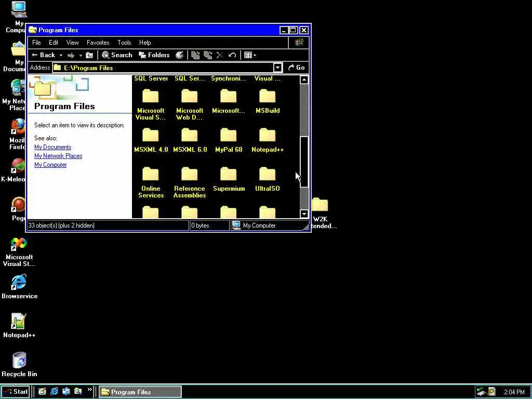Click the Synchroni... folder label

[229, 78]
